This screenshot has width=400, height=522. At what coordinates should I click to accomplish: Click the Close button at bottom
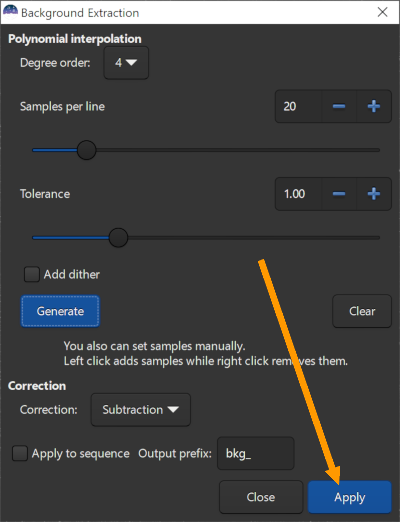261,497
